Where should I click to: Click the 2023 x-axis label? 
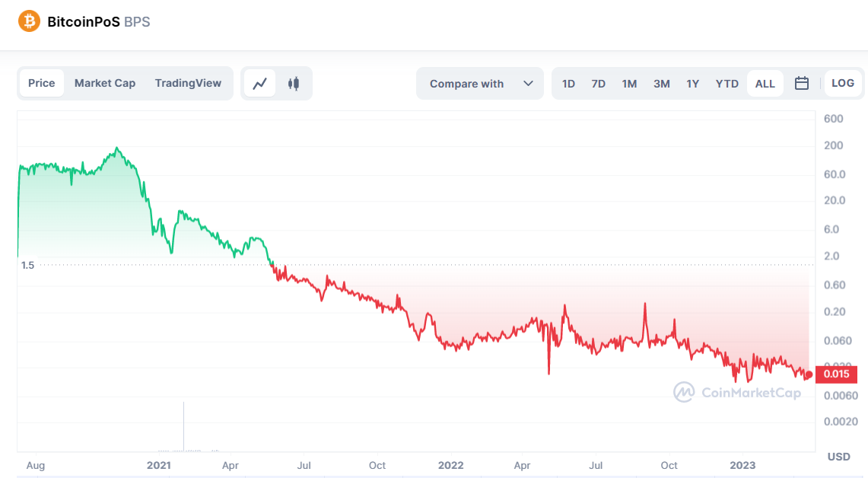pyautogui.click(x=742, y=465)
